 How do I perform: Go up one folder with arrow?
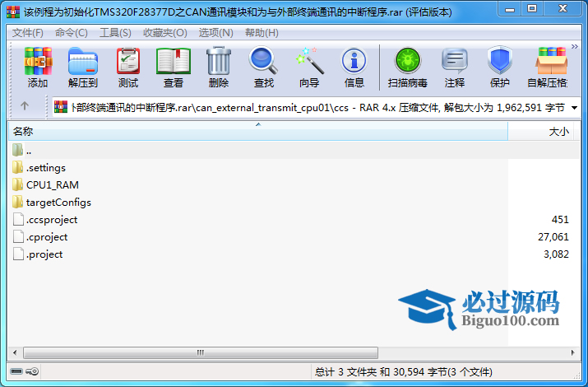25,106
